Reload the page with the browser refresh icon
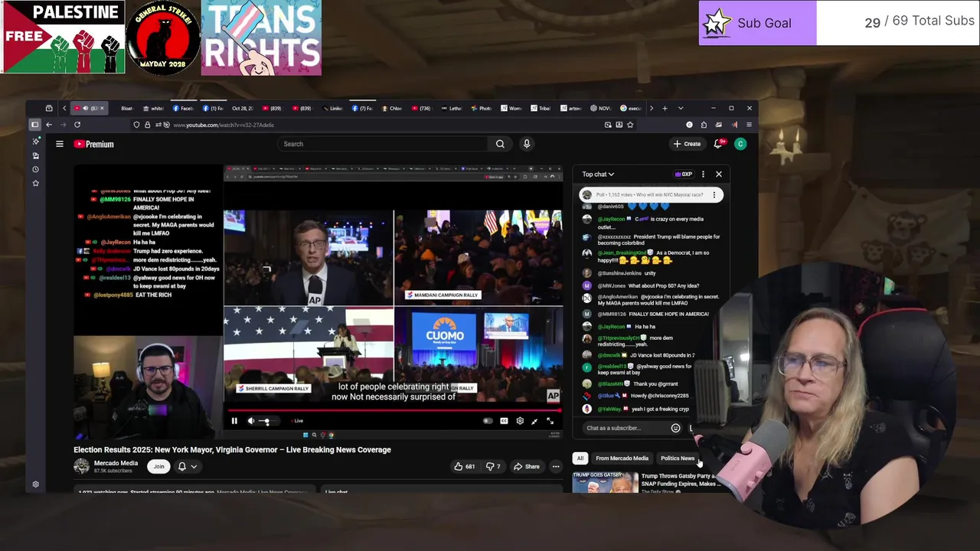Image resolution: width=980 pixels, height=551 pixels. [x=77, y=125]
